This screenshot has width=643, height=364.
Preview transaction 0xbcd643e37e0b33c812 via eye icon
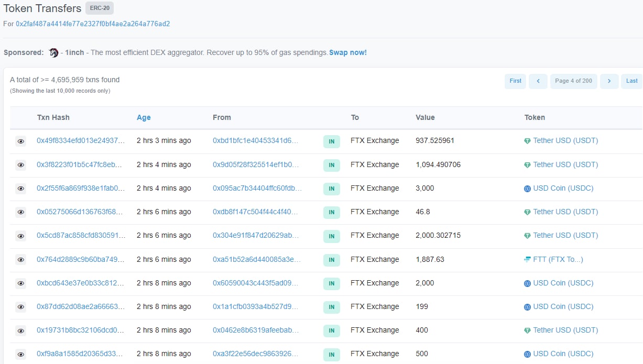20,283
